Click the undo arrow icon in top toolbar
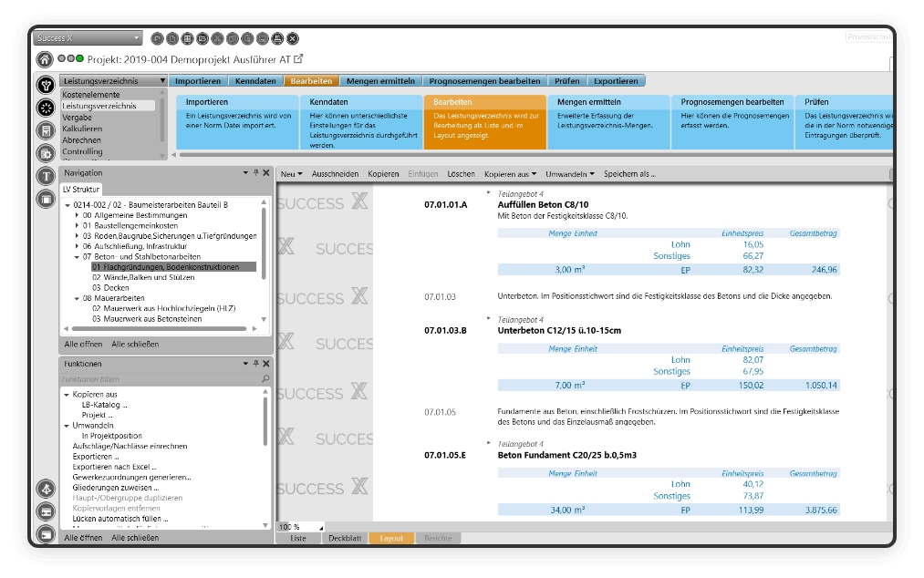The image size is (924, 578). (157, 39)
